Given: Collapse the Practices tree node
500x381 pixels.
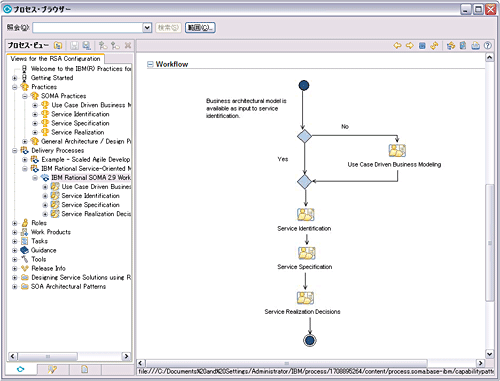Looking at the screenshot, I should tap(14, 87).
